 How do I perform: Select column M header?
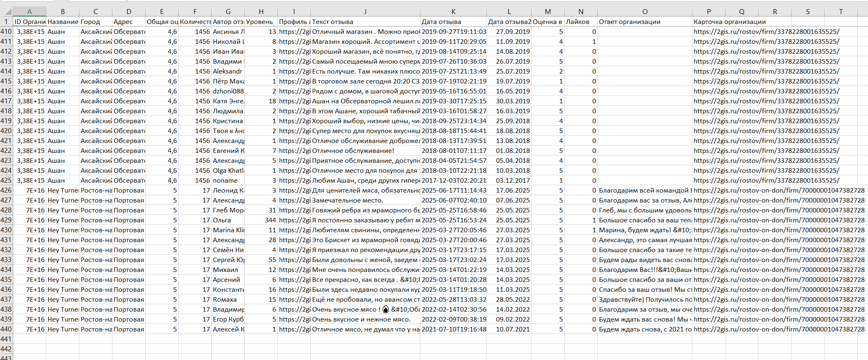[548, 12]
